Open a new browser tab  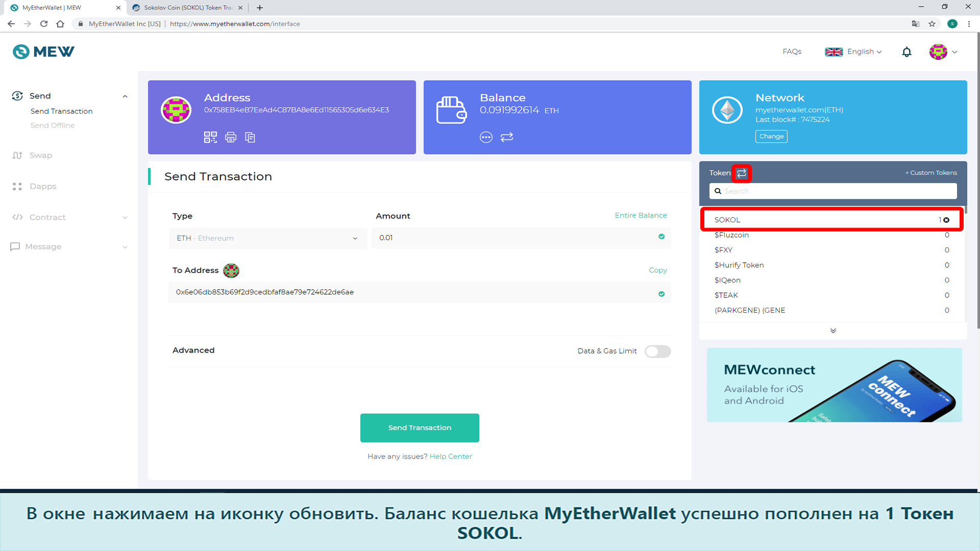(x=260, y=8)
